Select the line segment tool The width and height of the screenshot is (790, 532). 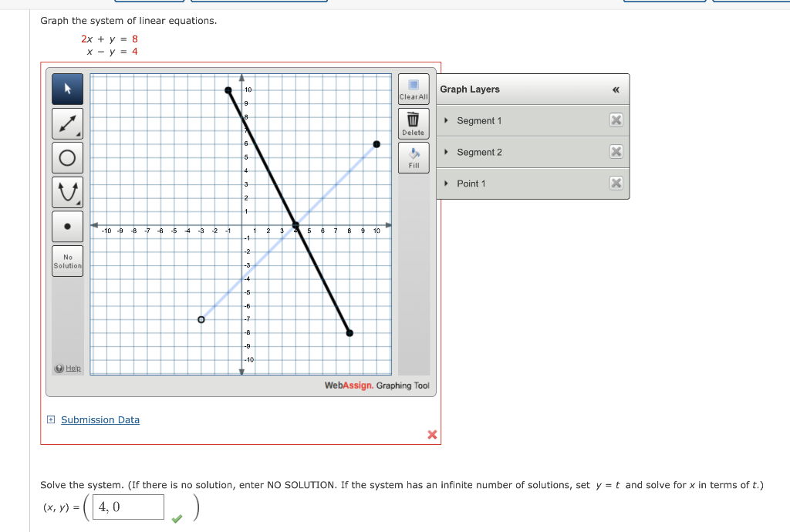[x=67, y=123]
